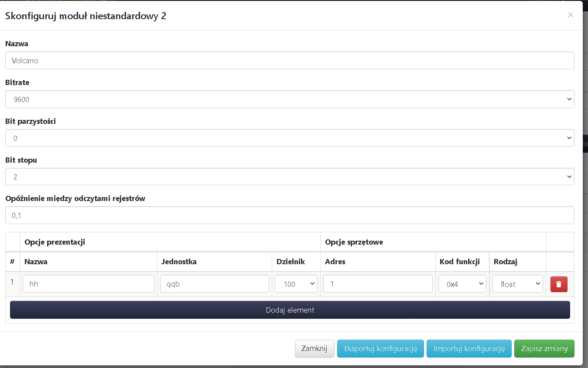Focus the register read delay field with 0,1
This screenshot has width=588, height=368.
[290, 215]
